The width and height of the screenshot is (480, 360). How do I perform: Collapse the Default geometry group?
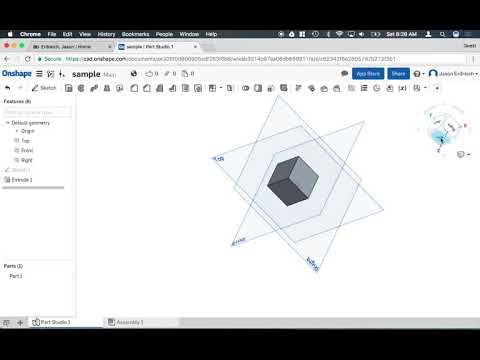coord(8,123)
